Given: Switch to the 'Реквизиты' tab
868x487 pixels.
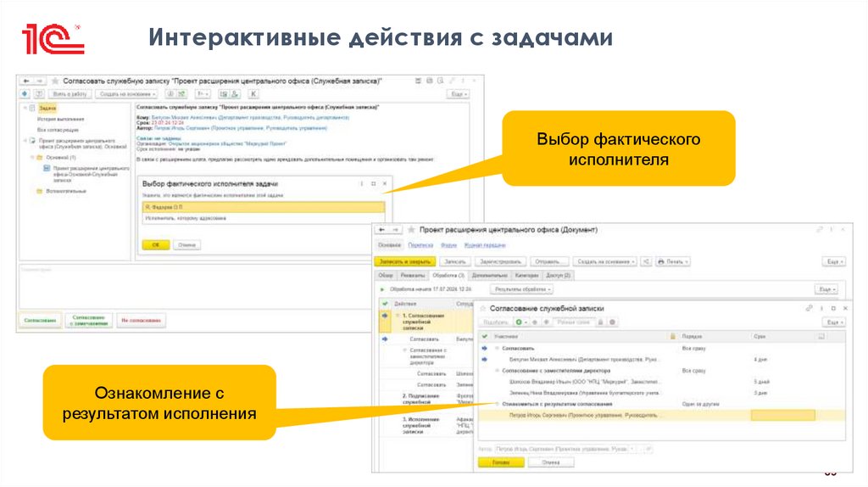Looking at the screenshot, I should [x=413, y=276].
